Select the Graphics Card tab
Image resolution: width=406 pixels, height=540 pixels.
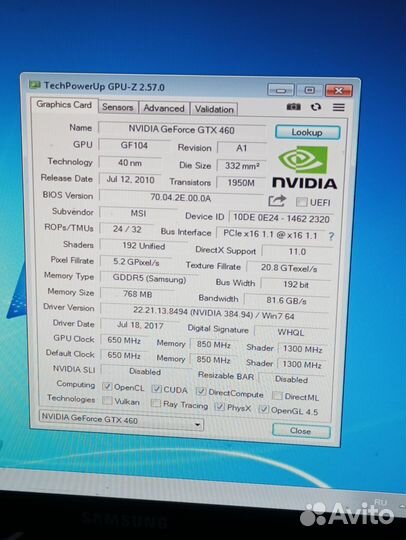64,105
